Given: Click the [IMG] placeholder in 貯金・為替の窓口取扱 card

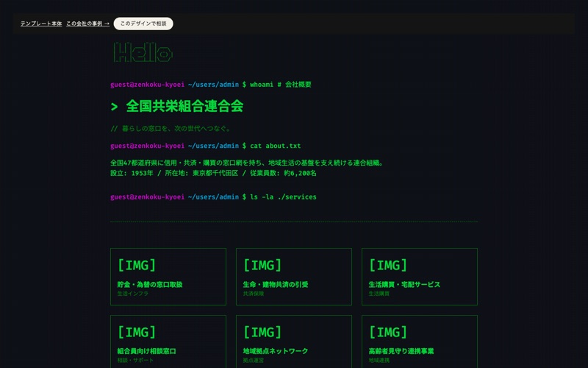Looking at the screenshot, I should coord(137,266).
